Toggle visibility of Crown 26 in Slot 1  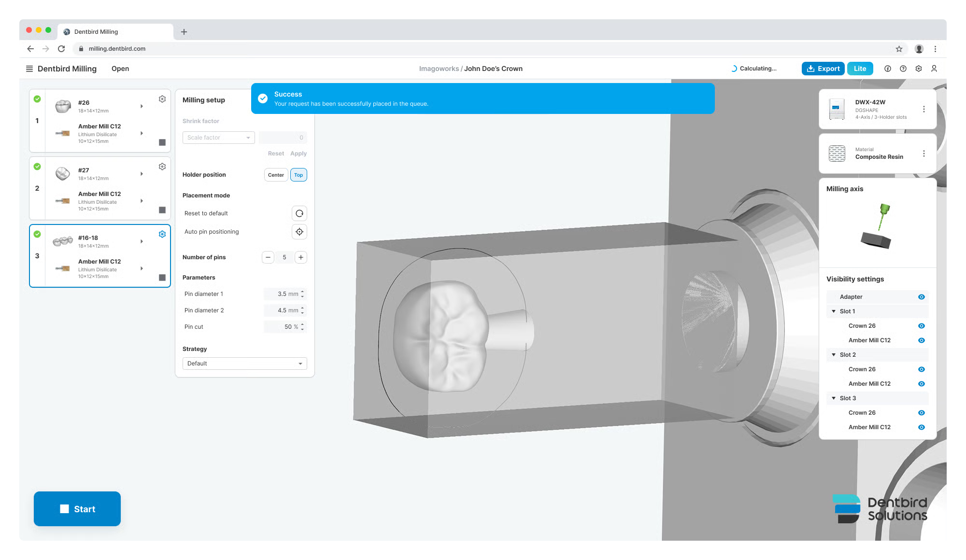tap(922, 326)
